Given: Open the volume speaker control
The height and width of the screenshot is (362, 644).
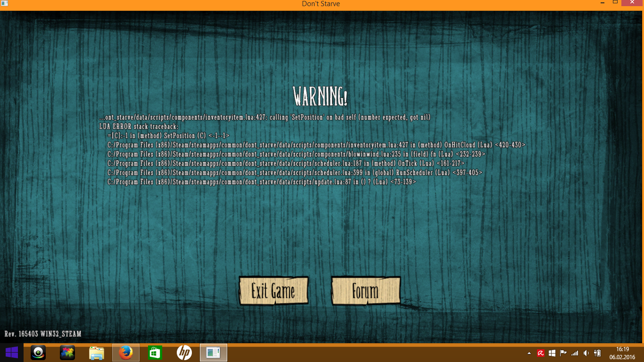Looking at the screenshot, I should pos(586,353).
